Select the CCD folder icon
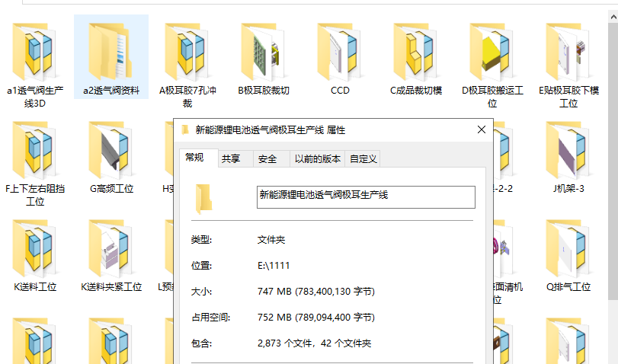The image size is (618, 364). coord(340,52)
